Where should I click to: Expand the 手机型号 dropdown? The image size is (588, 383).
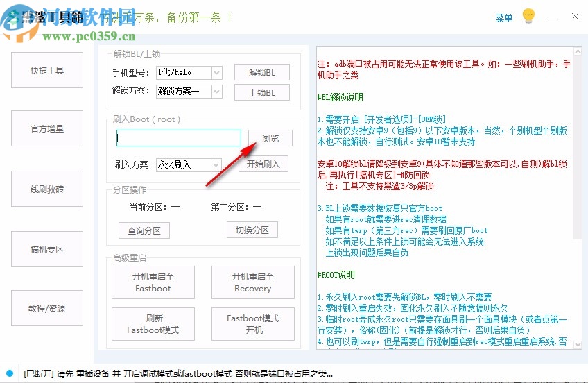(x=216, y=73)
